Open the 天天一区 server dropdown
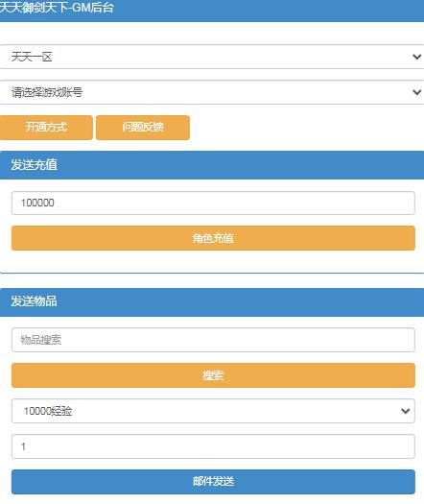The height and width of the screenshot is (504, 424). pos(212,57)
